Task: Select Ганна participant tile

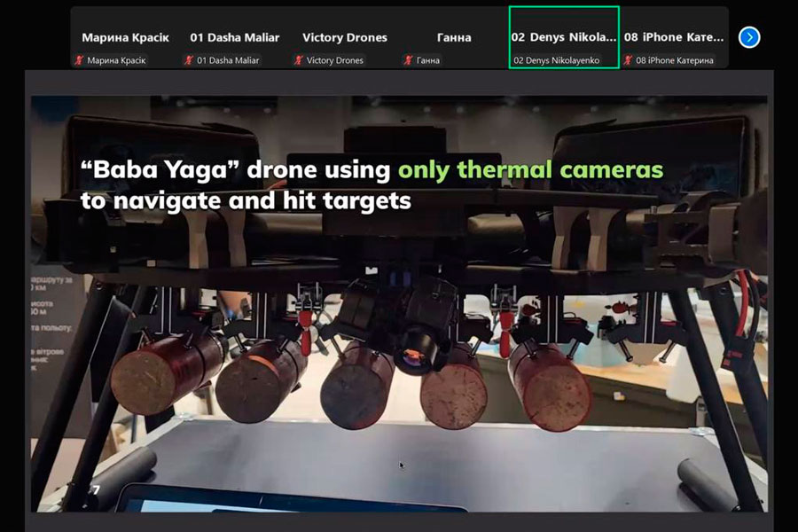Action: [x=454, y=37]
